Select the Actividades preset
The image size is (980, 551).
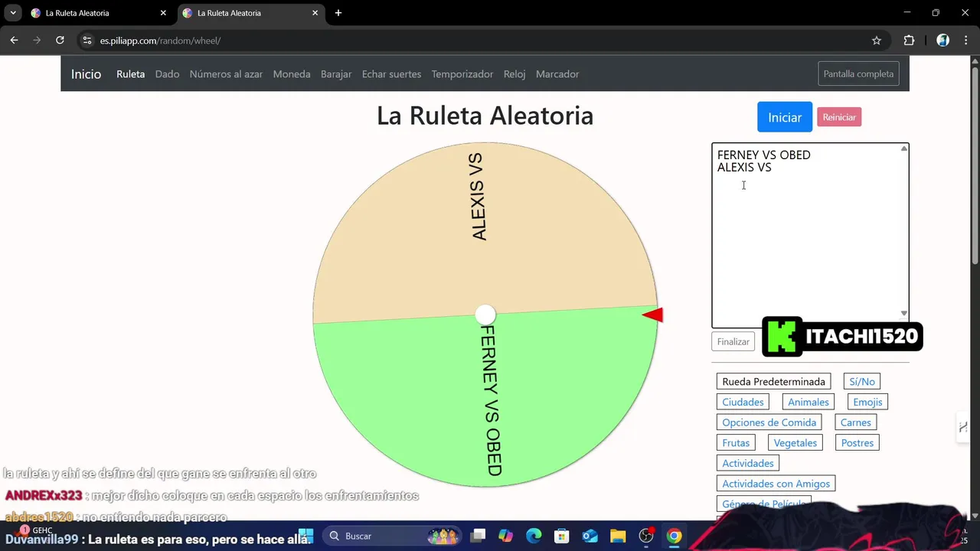pos(748,463)
